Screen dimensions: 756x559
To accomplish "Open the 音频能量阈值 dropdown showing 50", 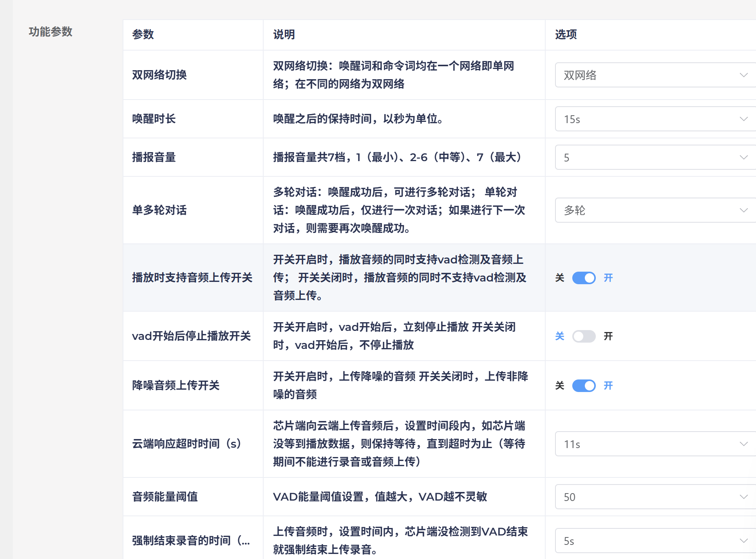I will (x=650, y=497).
